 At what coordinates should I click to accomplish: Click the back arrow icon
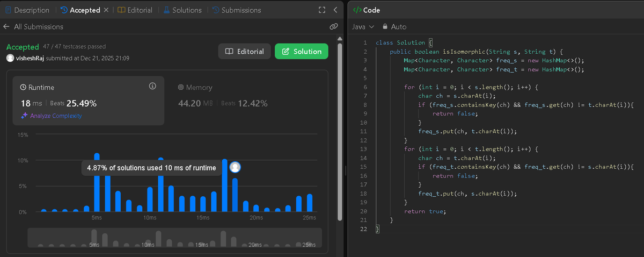[6, 26]
